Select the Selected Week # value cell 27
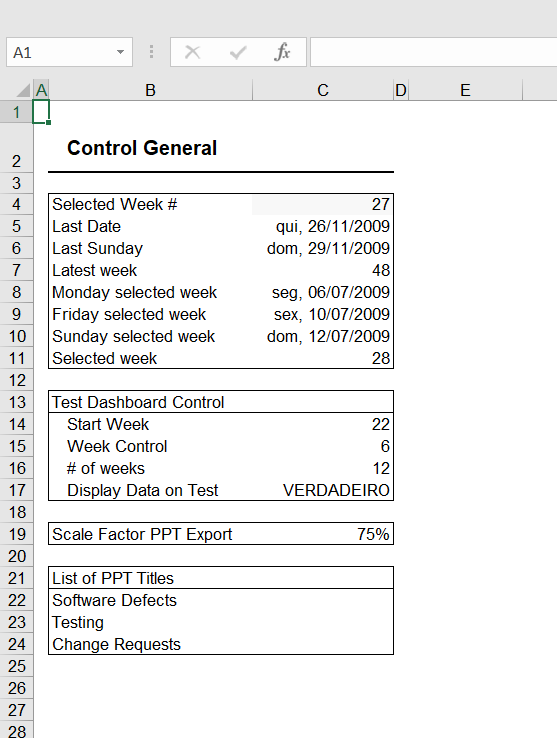Image resolution: width=557 pixels, height=738 pixels. point(323,204)
